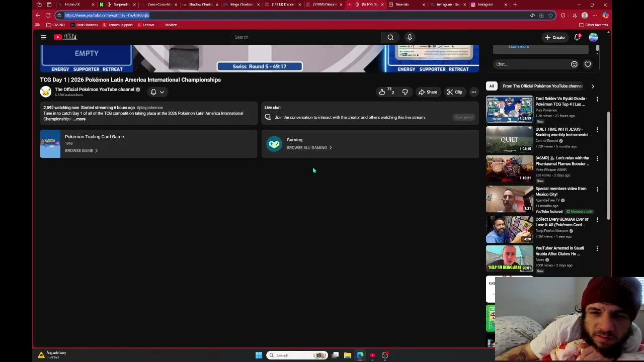
Task: Open notification settings dropdown for channel
Action: point(157,92)
